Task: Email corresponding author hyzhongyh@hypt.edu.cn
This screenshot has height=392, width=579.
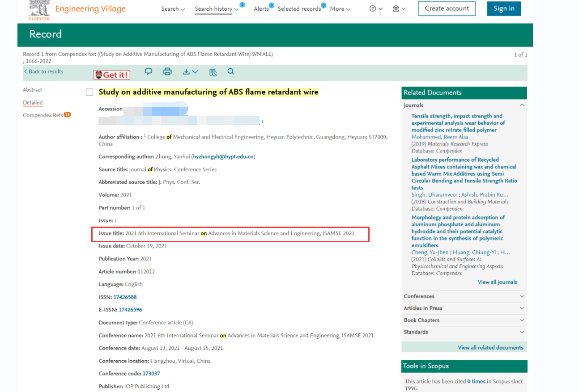Action: 223,156
